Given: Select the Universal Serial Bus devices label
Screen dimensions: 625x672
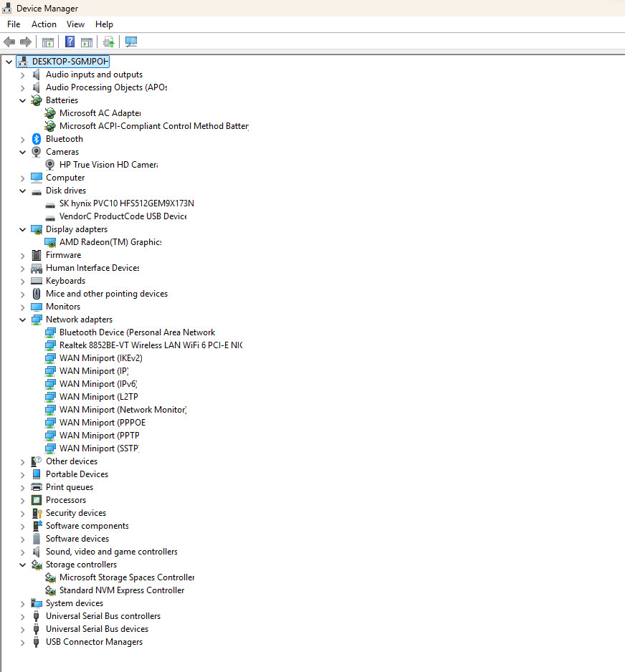Looking at the screenshot, I should (x=97, y=629).
